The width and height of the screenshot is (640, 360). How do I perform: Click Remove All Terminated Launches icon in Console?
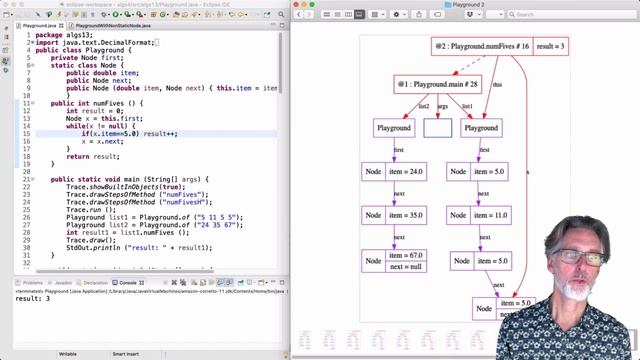coord(183,282)
